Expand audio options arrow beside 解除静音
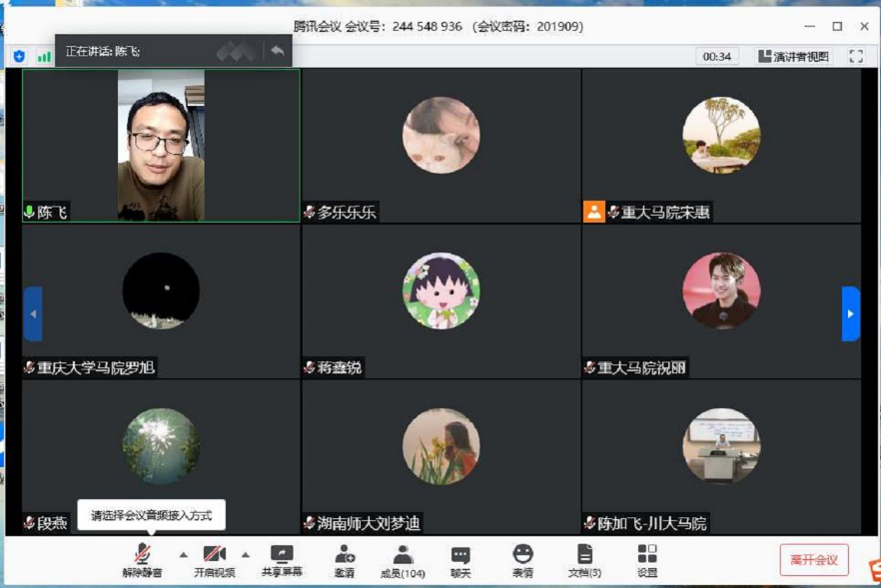 tap(183, 554)
